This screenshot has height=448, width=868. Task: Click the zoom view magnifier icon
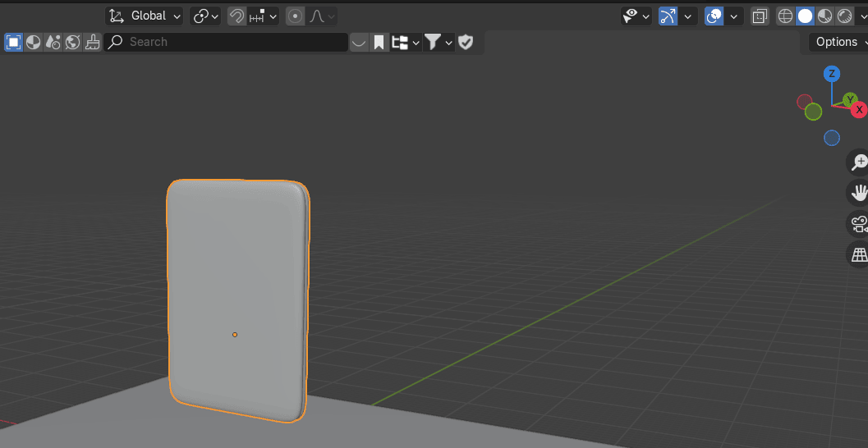[859, 162]
